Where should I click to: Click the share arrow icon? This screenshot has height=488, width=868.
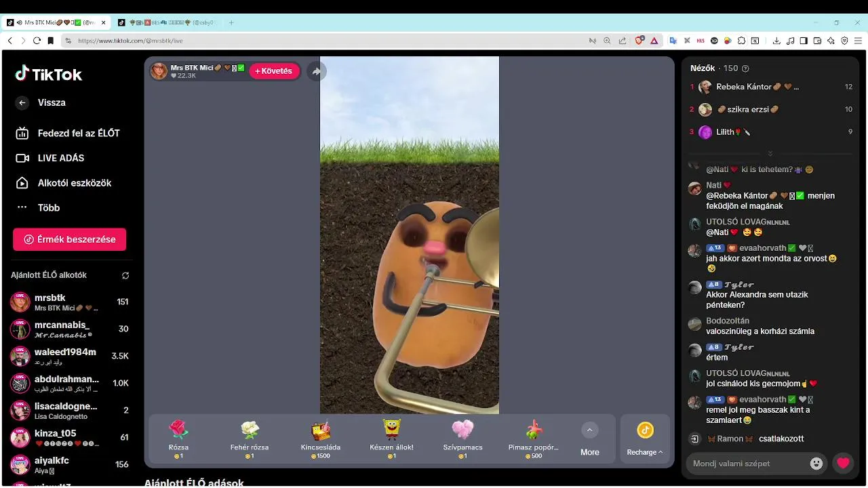[317, 71]
